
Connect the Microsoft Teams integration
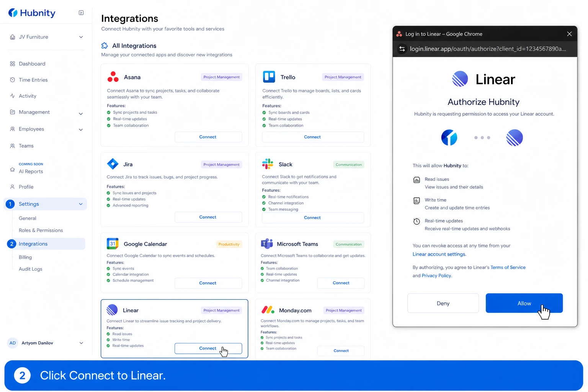pos(341,283)
